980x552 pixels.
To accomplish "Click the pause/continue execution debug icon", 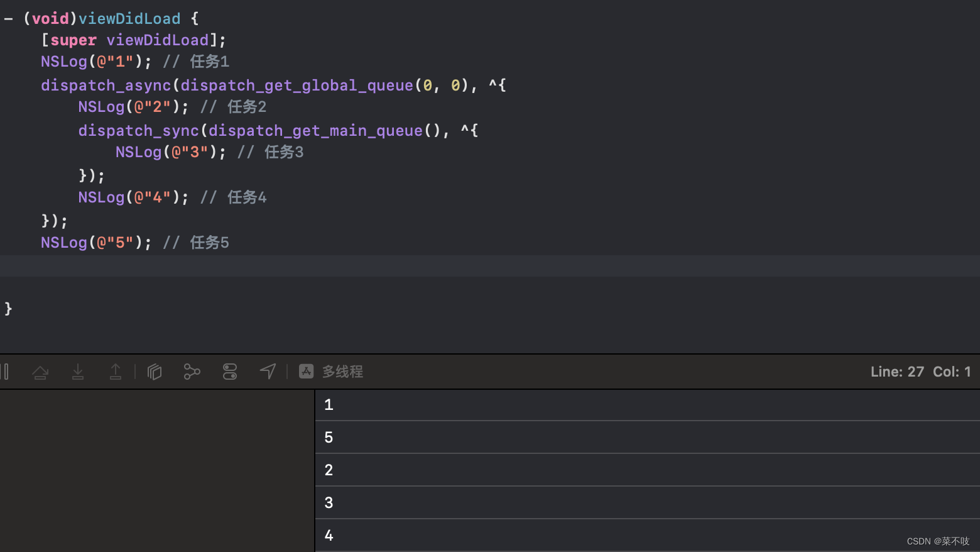I will pyautogui.click(x=5, y=372).
